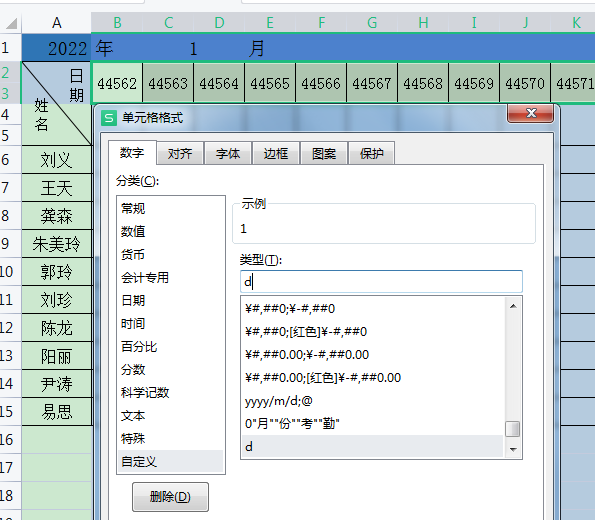
Task: Select 日期 in category list
Action: (x=171, y=301)
